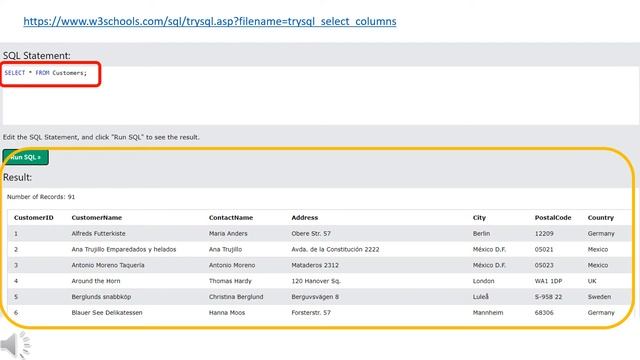Screen dimensions: 640x360
Task: Click the 'SELECT * FROM Customers;' statement text
Action: (46, 73)
